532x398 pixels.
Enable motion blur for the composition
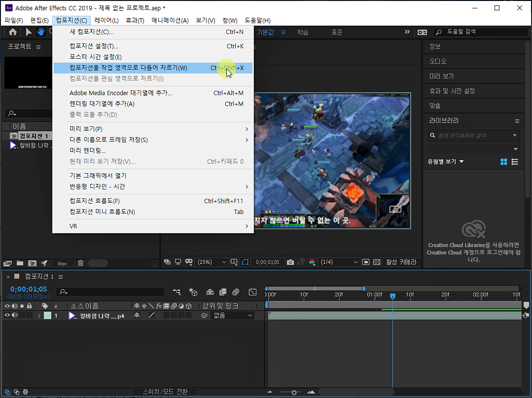click(236, 292)
